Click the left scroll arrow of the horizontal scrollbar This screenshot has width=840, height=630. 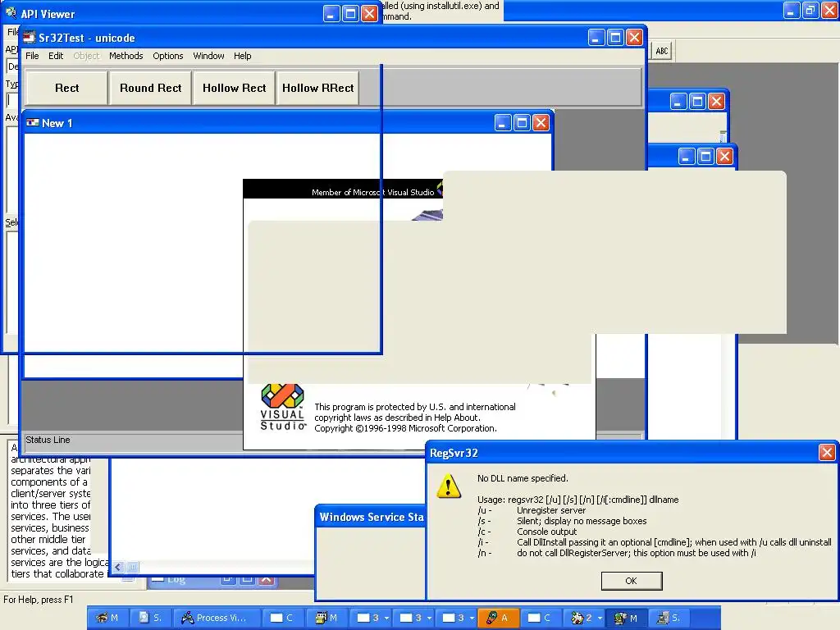[118, 567]
